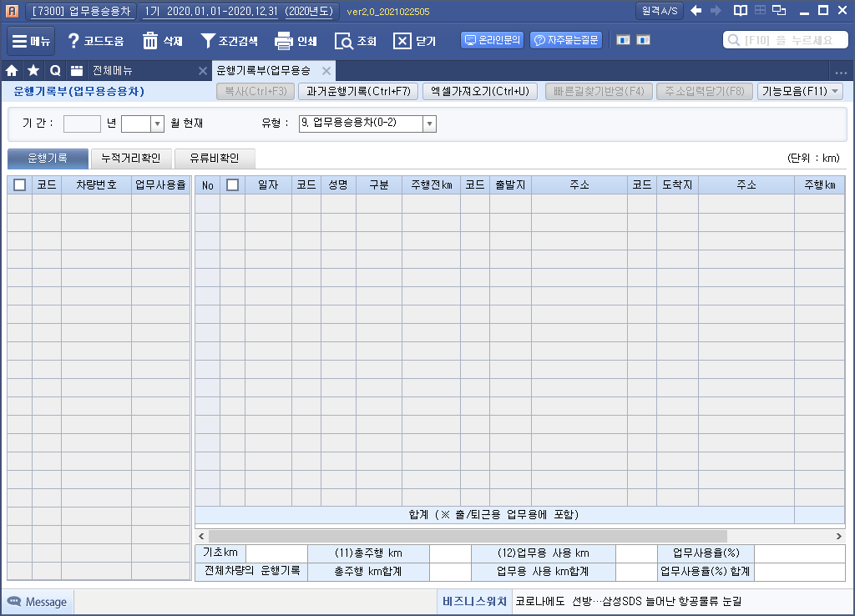Click the 조회 search document icon
This screenshot has height=616, width=855.
pos(343,41)
